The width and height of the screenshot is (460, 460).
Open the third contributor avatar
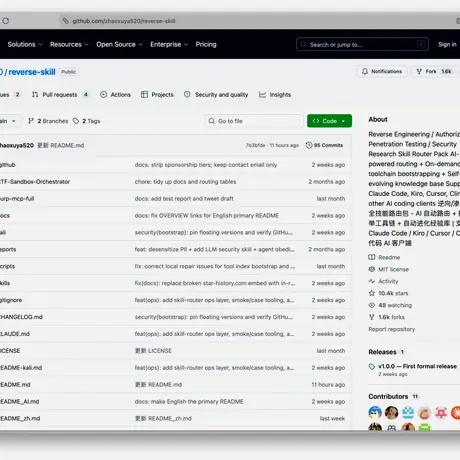408,413
